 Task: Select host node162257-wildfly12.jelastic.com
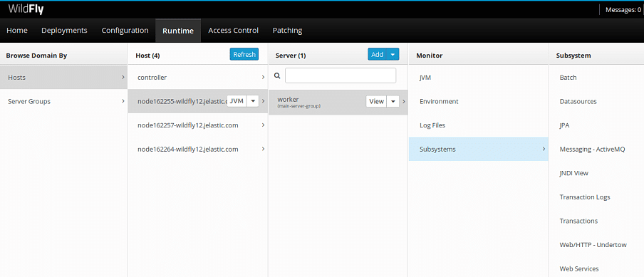point(197,125)
